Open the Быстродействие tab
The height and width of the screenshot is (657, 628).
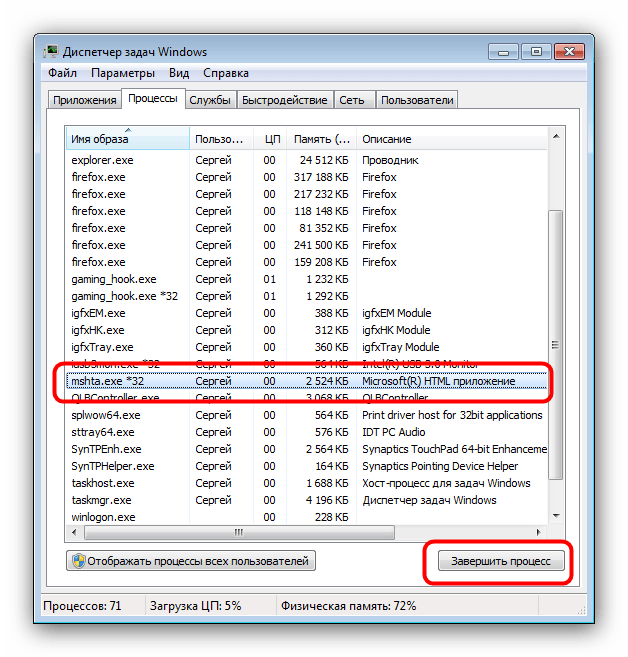[285, 100]
